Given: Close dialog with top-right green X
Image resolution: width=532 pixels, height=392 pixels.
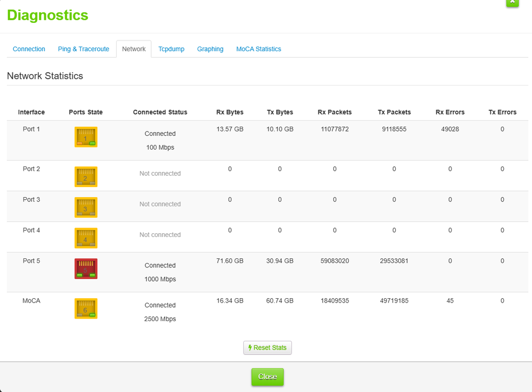Looking at the screenshot, I should (512, 3).
